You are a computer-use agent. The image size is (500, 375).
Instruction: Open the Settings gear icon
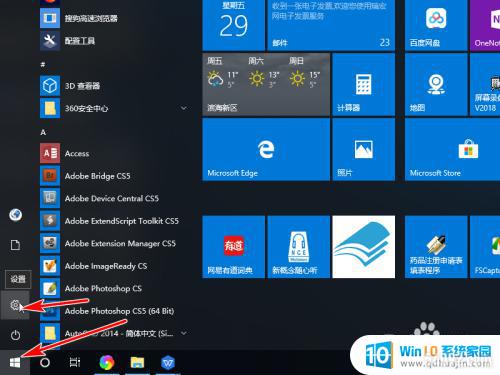click(x=15, y=305)
